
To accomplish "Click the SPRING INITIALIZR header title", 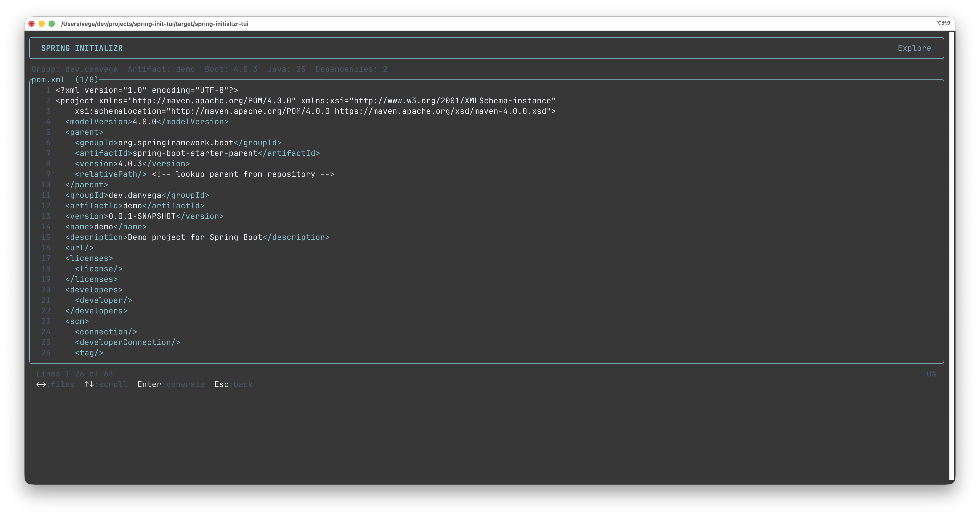I will [82, 48].
